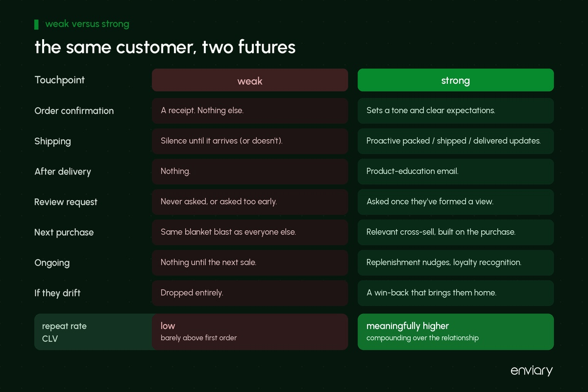
Task: Click the 'Touchpoint' column label
Action: click(x=59, y=80)
